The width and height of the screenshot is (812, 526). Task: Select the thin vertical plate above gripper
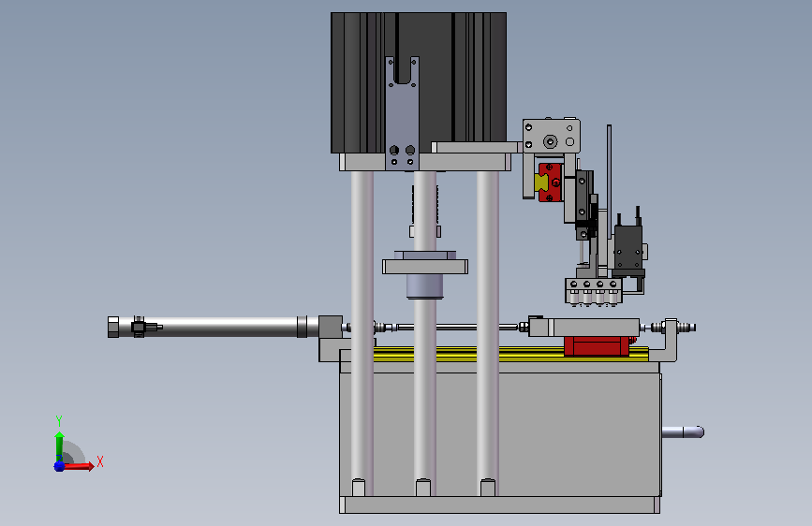[609, 182]
